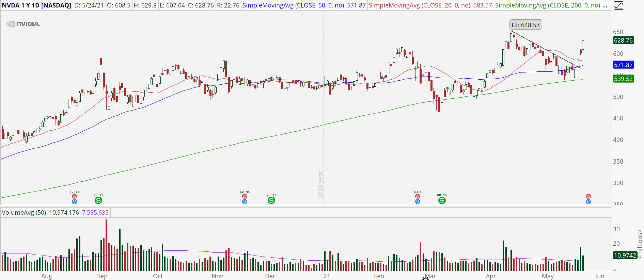The image size is (644, 280).
Task: Click the ellipsis after the studies header
Action: [x=605, y=5]
